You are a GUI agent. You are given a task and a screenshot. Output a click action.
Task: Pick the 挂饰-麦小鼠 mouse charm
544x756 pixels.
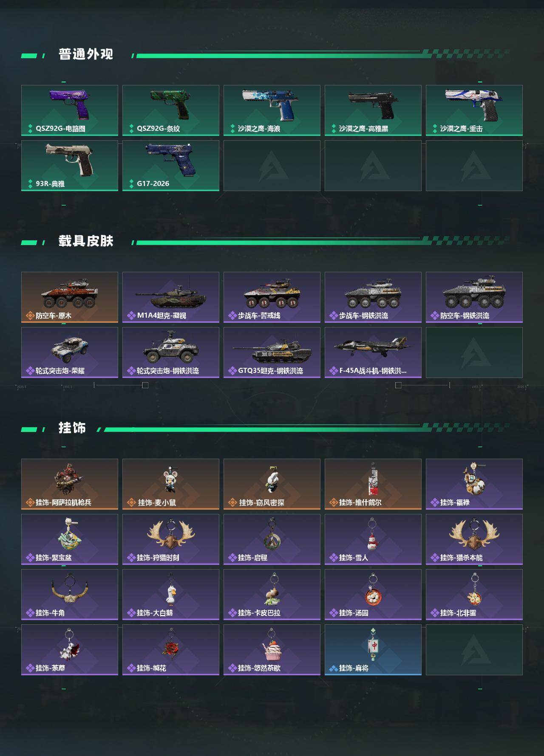(x=171, y=484)
